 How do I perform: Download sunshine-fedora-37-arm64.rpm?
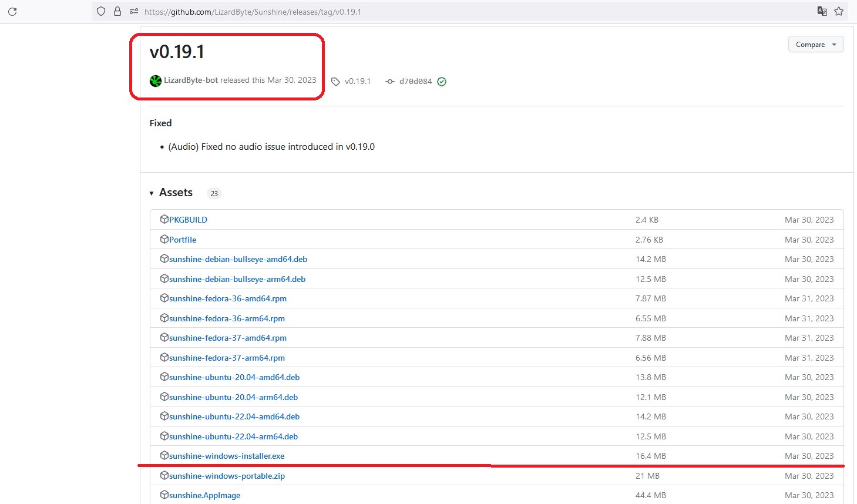227,358
